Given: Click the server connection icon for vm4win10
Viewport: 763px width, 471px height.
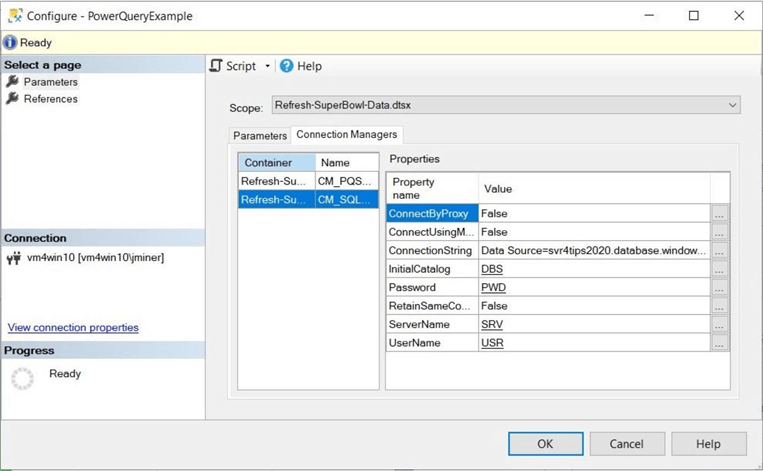Looking at the screenshot, I should [x=13, y=258].
